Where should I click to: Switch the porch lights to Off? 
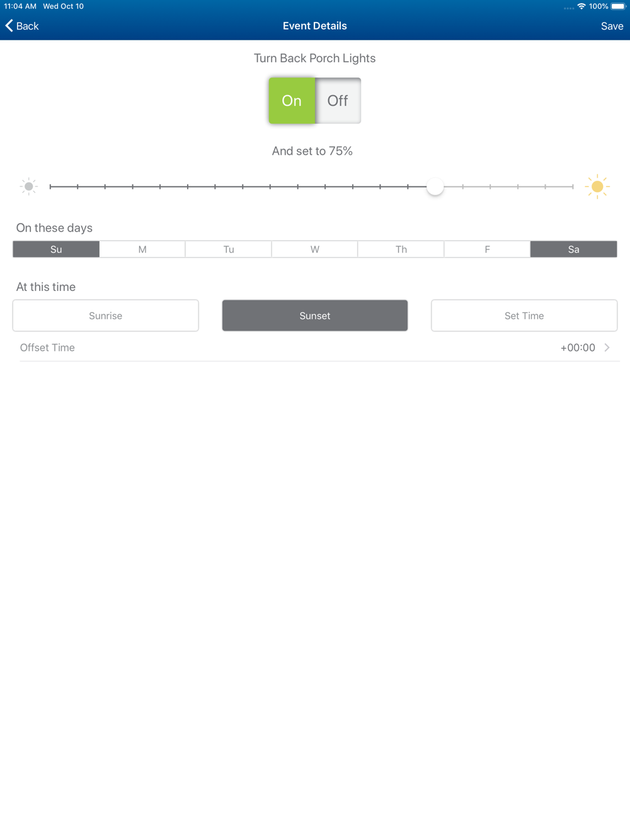click(338, 101)
